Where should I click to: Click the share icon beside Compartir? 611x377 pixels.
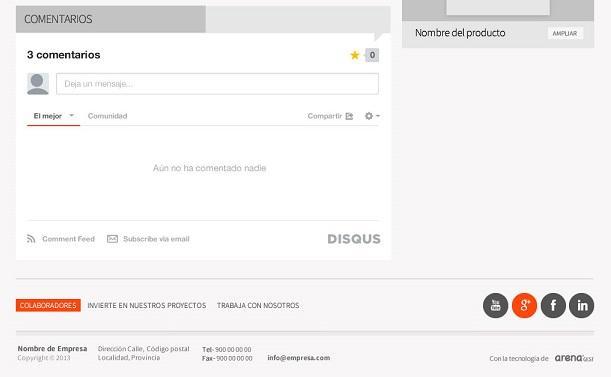pos(349,116)
